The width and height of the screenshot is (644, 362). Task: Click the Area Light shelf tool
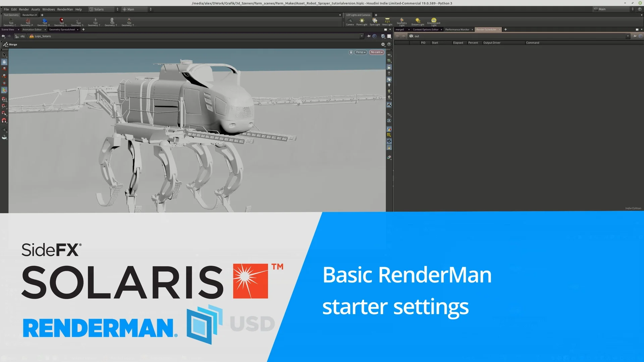387,22
